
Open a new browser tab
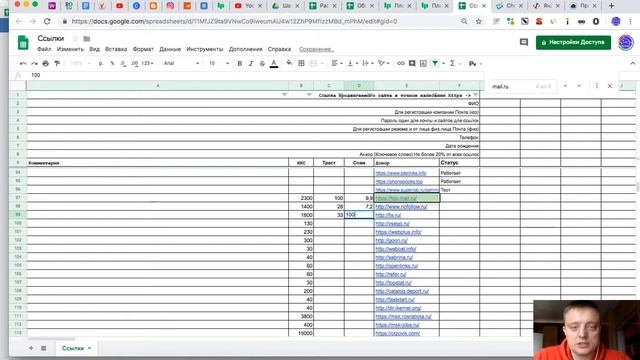[611, 6]
